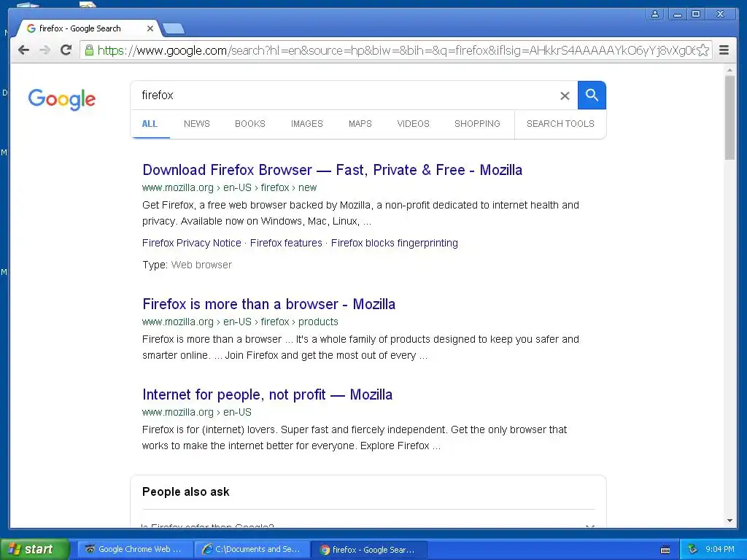This screenshot has width=747, height=560.
Task: Go back using the browser back arrow
Action: (x=23, y=50)
